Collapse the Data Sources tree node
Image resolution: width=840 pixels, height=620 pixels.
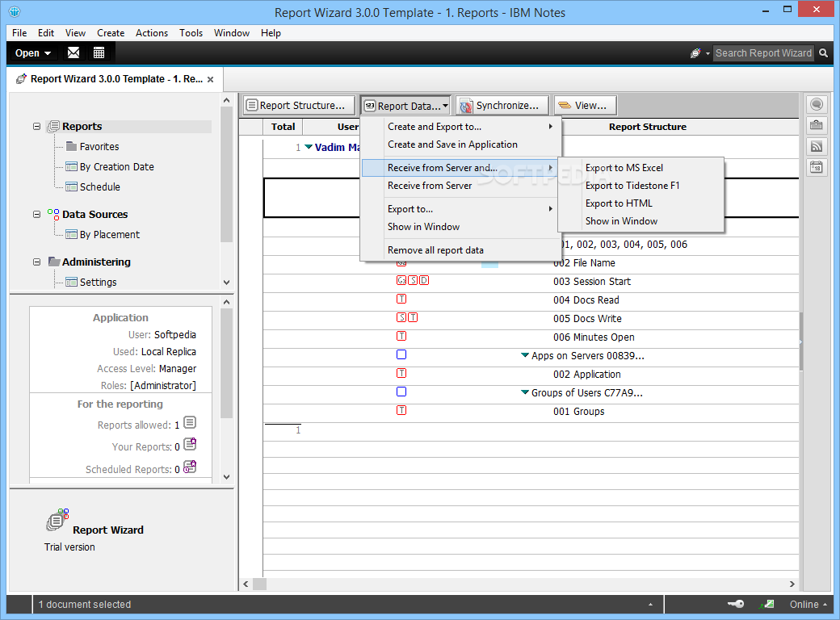(36, 214)
